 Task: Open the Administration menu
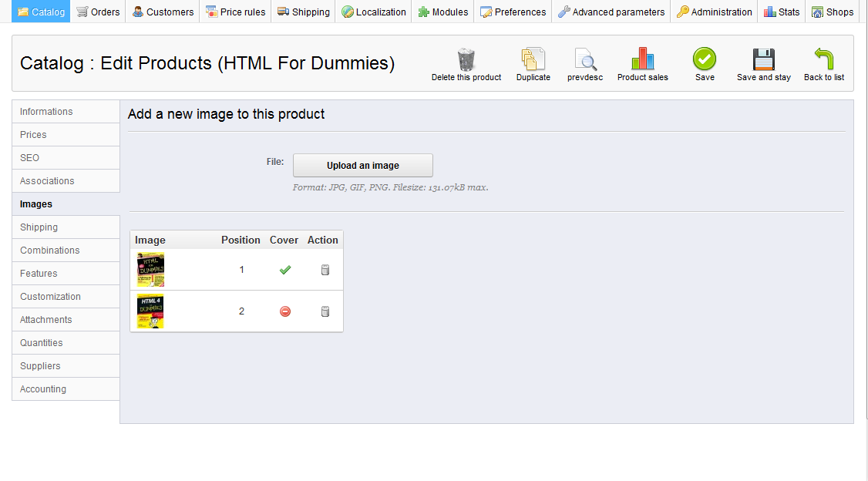click(714, 12)
